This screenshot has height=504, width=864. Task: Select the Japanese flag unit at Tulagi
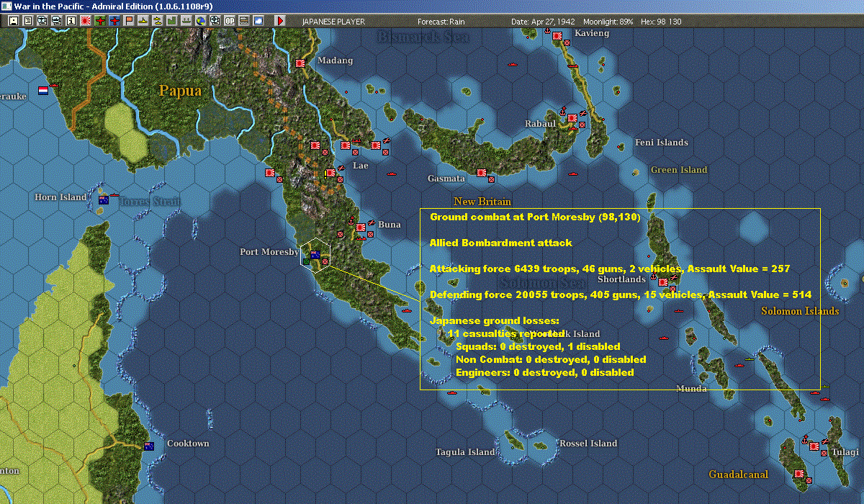pos(814,446)
